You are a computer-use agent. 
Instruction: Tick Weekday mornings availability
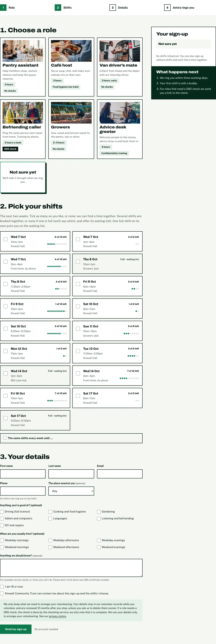pyautogui.click(x=2, y=540)
